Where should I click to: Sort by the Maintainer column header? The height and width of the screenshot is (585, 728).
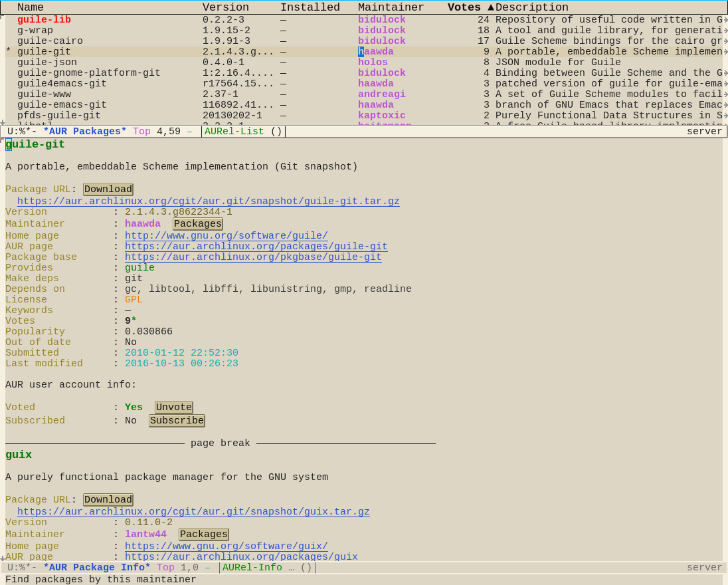click(391, 7)
